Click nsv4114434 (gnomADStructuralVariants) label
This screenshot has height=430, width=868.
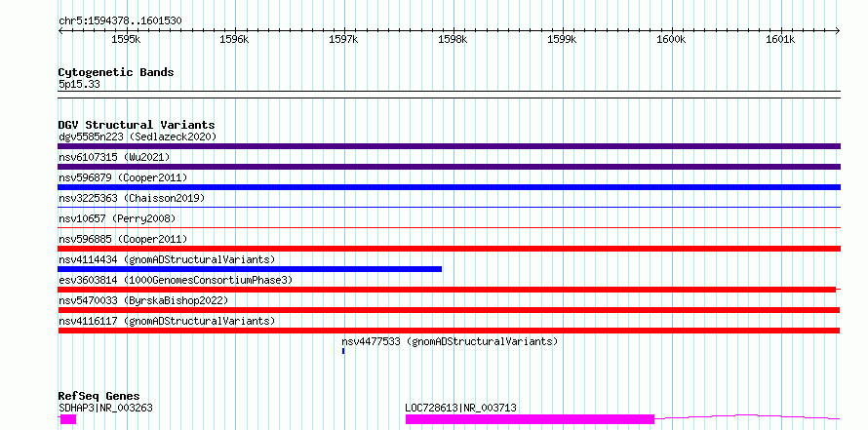pos(167,259)
